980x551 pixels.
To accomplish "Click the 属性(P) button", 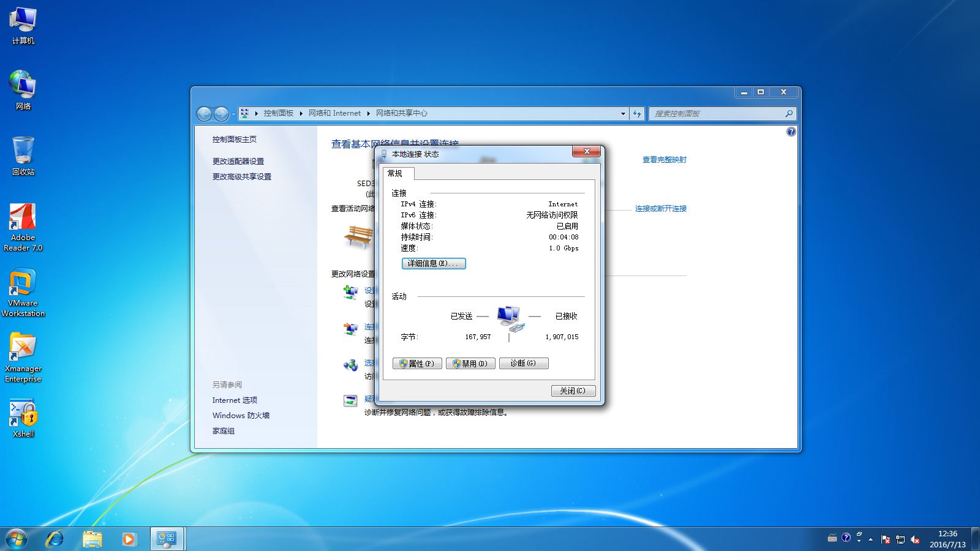I will (417, 363).
